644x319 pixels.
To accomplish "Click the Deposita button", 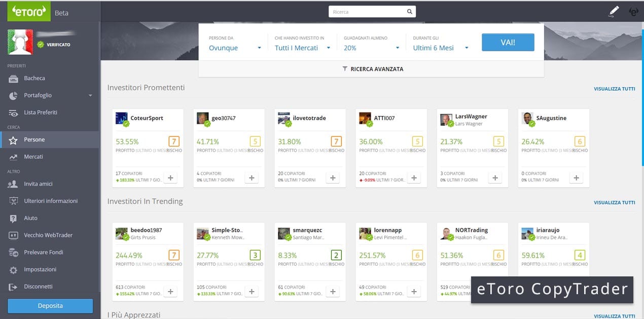I will [50, 306].
